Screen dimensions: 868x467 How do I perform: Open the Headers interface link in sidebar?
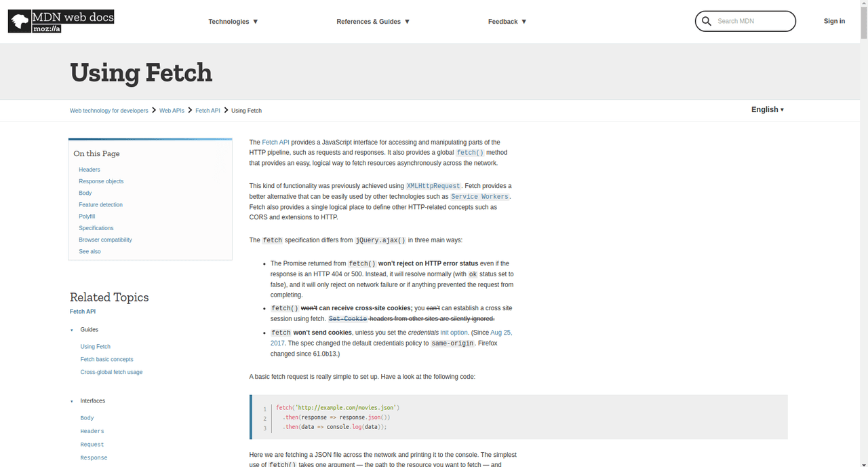92,431
